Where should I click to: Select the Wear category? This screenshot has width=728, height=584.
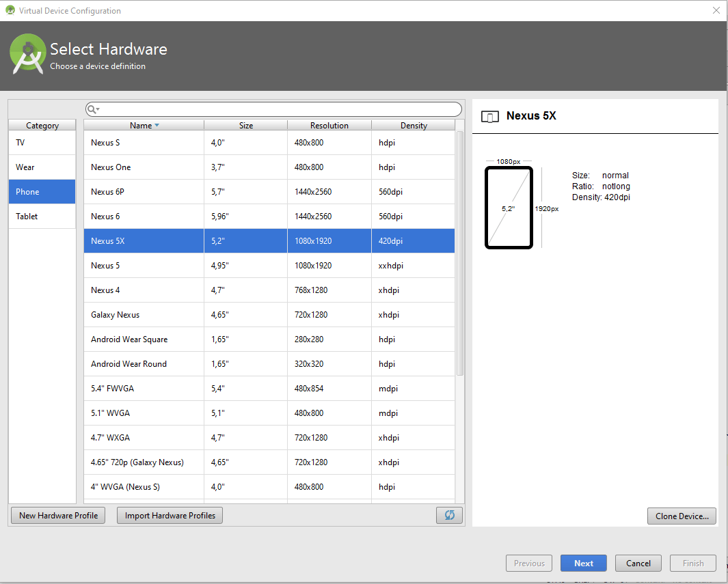(x=42, y=167)
